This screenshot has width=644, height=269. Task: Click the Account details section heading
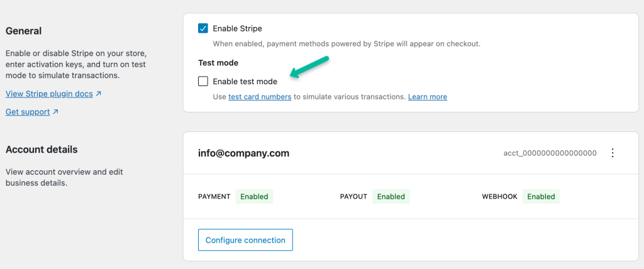[x=42, y=150]
